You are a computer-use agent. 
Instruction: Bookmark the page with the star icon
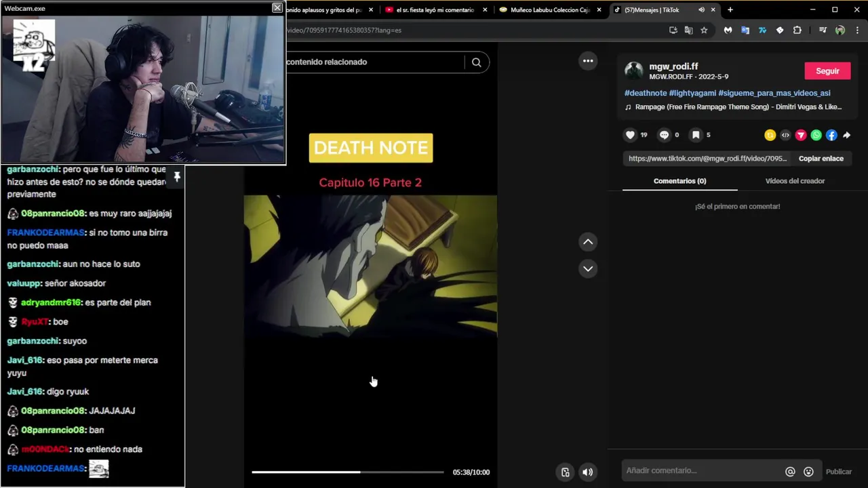click(x=704, y=30)
